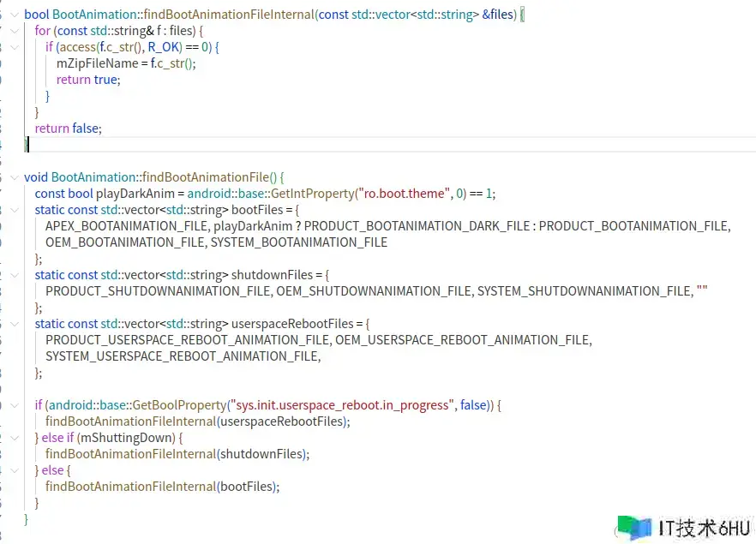Click OEM_USERSPACE_REBOOT_ANIMATION_FILE constant

[462, 340]
